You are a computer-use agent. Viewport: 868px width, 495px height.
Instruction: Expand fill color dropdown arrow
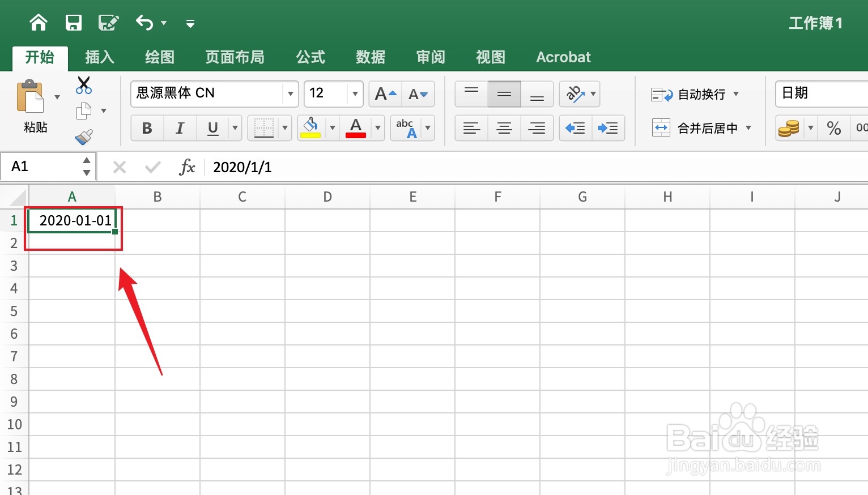pos(333,128)
